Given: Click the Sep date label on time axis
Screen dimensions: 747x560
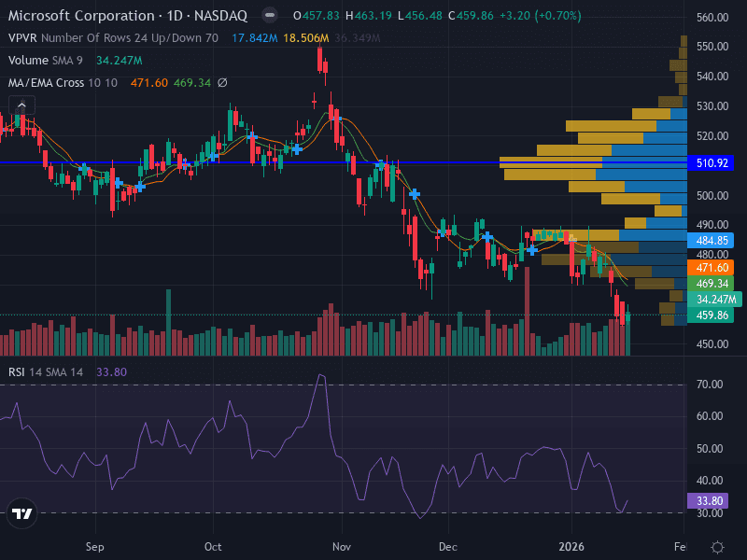Looking at the screenshot, I should pos(95,547).
